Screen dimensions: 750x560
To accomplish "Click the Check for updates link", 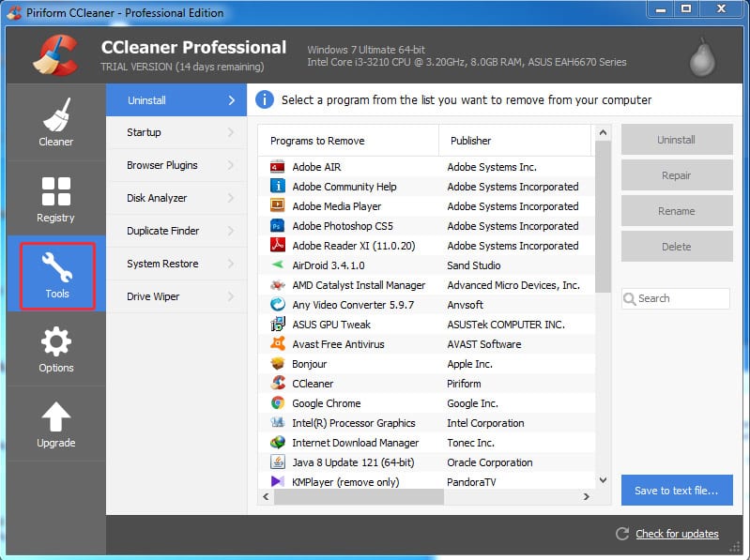I will pyautogui.click(x=677, y=534).
